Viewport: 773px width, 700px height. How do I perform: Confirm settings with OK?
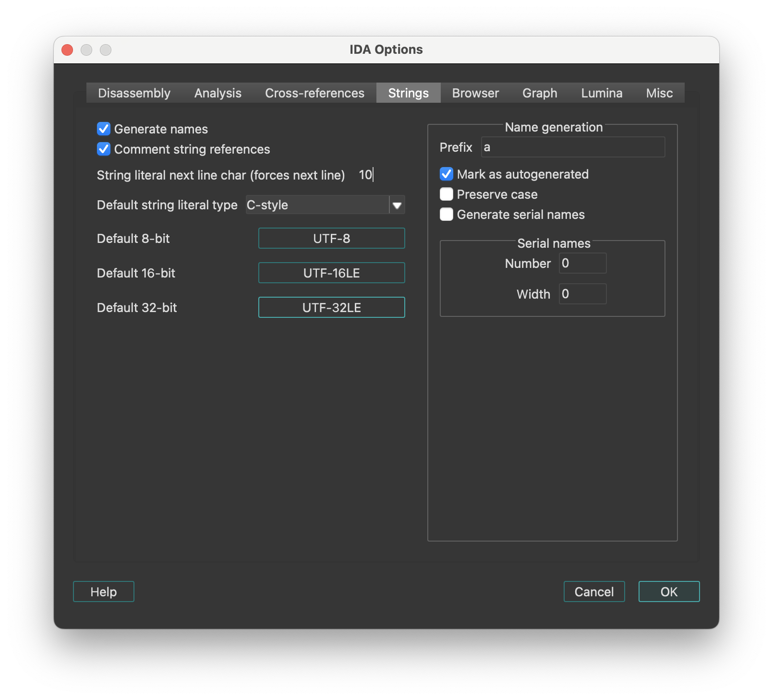(669, 591)
